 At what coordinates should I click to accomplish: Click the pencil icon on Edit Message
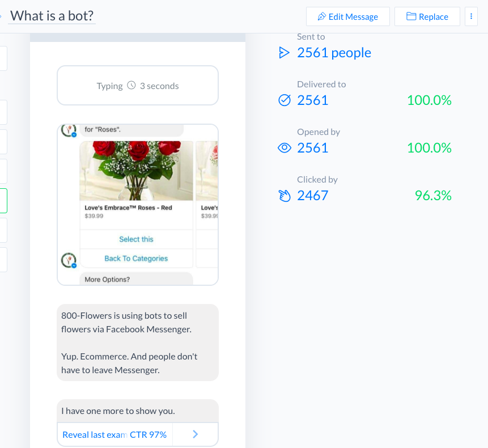point(322,16)
